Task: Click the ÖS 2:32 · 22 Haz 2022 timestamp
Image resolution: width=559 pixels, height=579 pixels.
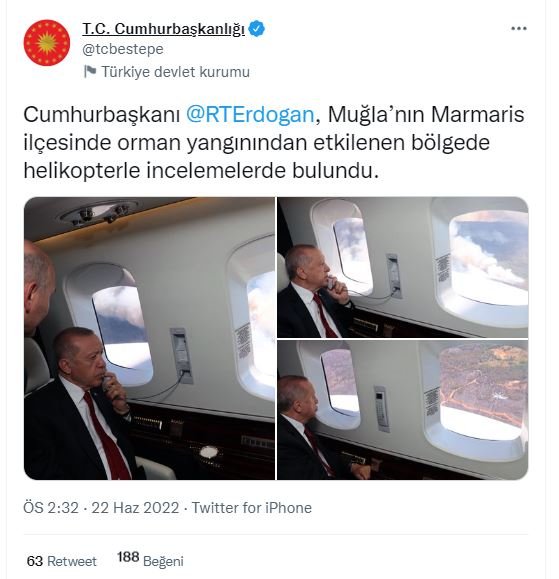Action: pos(101,508)
